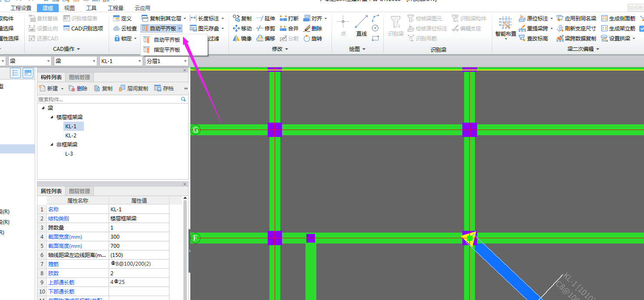The height and width of the screenshot is (300, 644).
Task: Expand the 梁二次编辑 group arrow
Action: coord(598,49)
